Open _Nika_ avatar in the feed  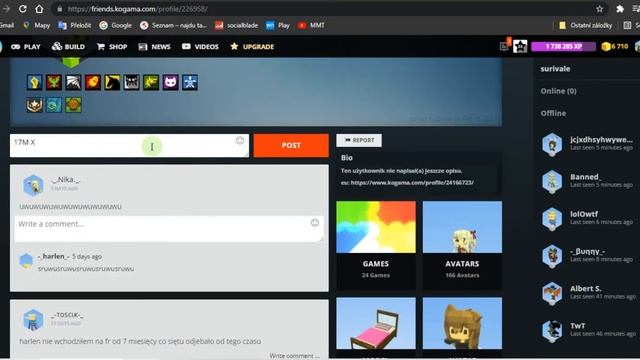click(33, 185)
